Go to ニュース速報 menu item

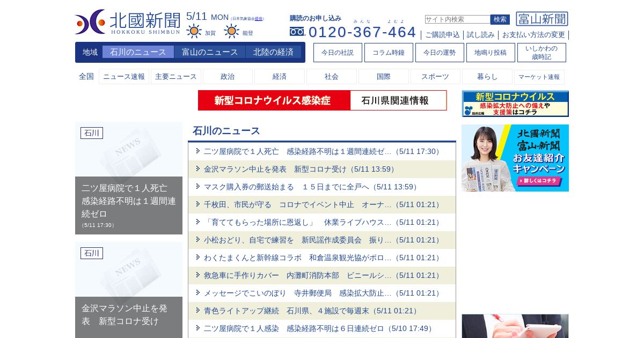pyautogui.click(x=124, y=77)
